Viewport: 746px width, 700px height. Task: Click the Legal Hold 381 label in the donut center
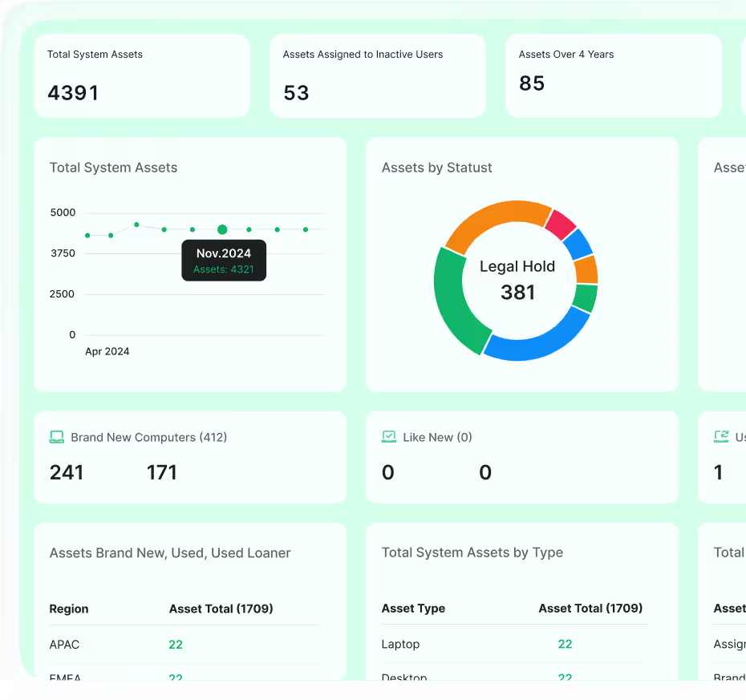coord(517,280)
